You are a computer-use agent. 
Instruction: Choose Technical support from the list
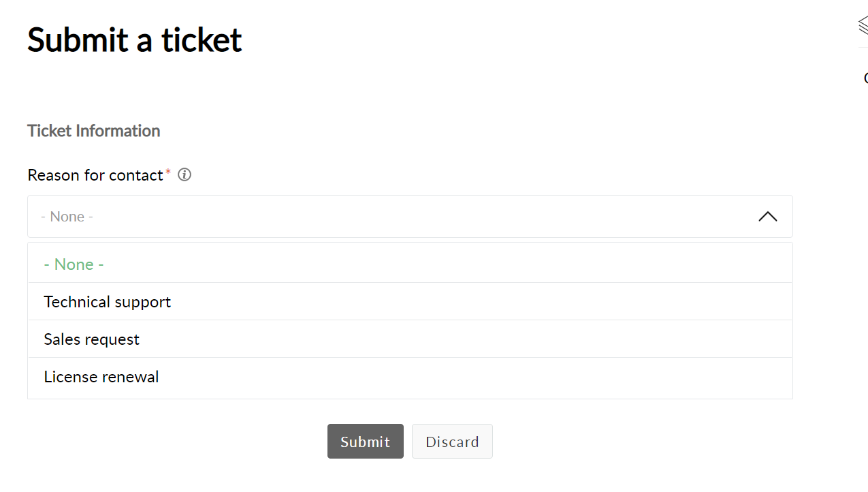107,302
